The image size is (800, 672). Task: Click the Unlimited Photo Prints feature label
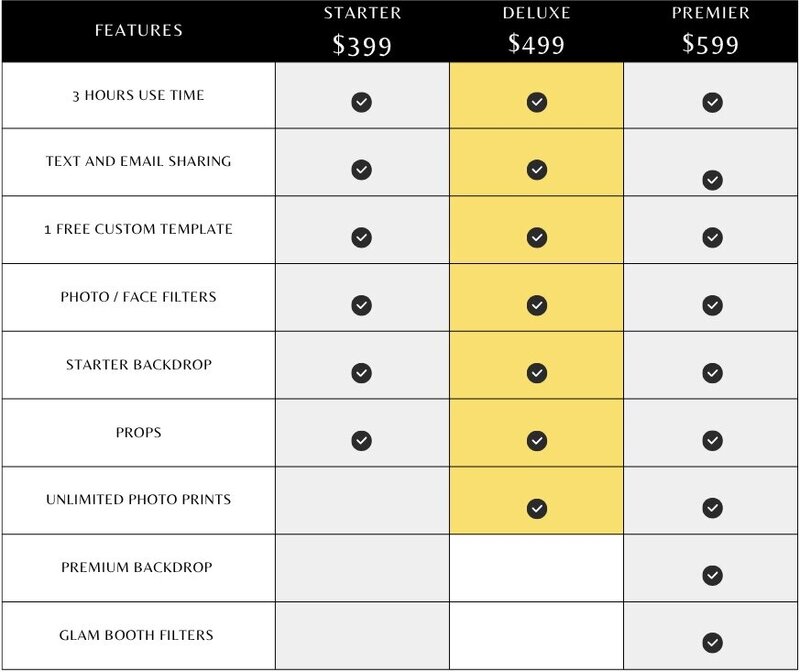point(138,499)
